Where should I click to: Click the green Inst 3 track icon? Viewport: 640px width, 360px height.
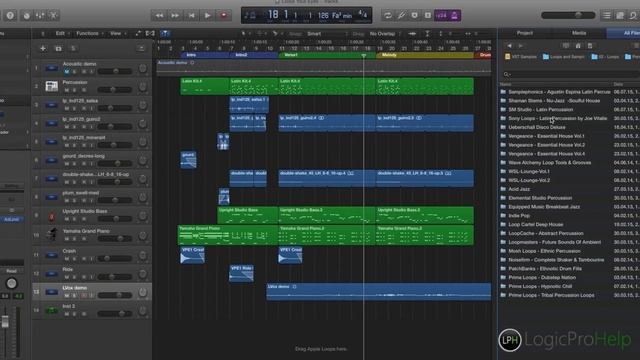point(51,310)
